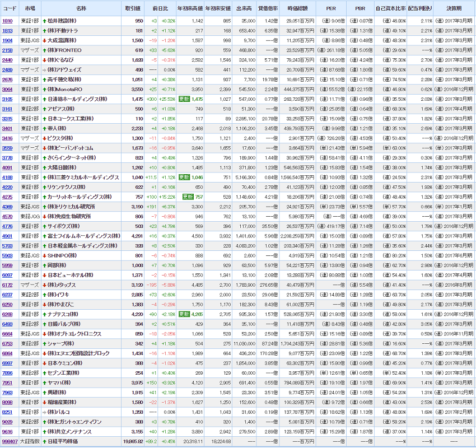Click the up arrow beside (株)FRONTEO

click(x=44, y=50)
